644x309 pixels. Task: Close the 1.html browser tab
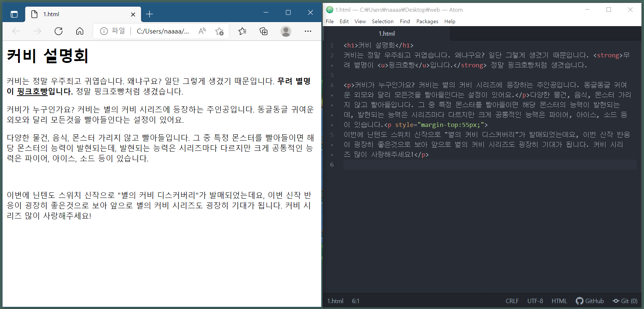click(x=133, y=14)
